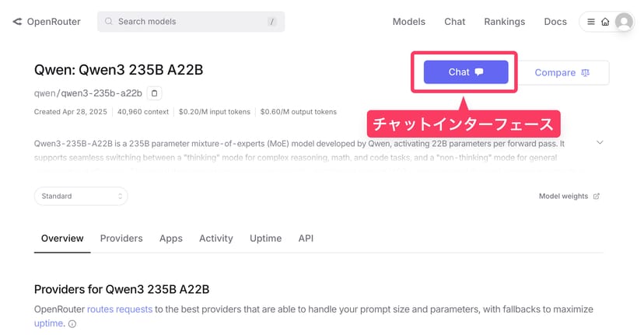The width and height of the screenshot is (644, 335).
Task: Click the uptime info circle icon
Action: tap(72, 324)
